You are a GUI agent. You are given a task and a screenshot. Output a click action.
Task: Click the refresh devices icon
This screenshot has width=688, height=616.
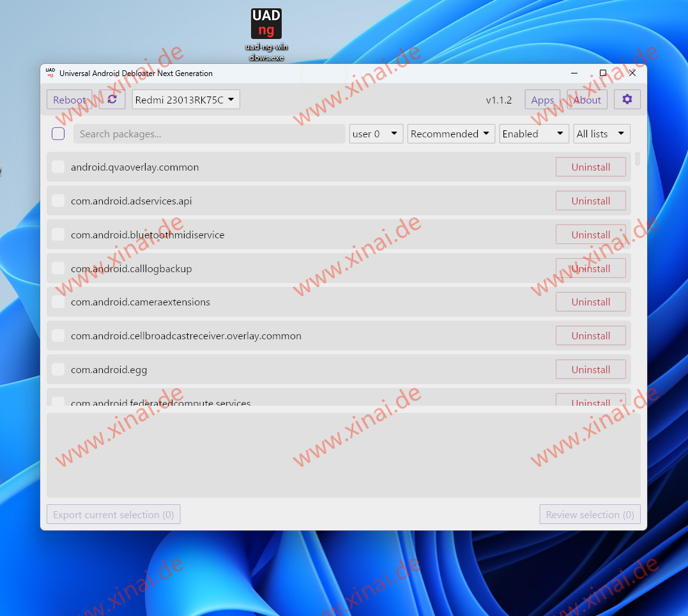point(112,99)
